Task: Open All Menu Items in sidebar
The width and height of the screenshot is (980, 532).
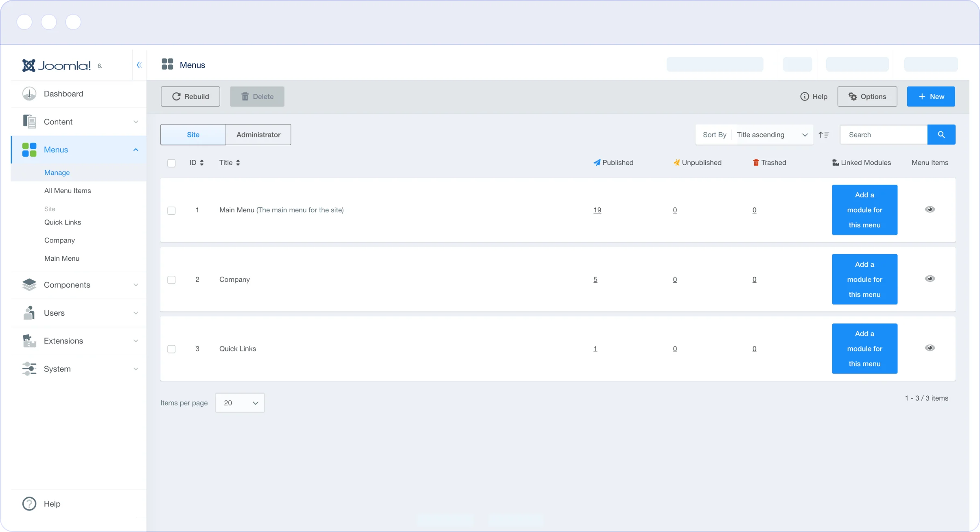Action: [x=68, y=191]
